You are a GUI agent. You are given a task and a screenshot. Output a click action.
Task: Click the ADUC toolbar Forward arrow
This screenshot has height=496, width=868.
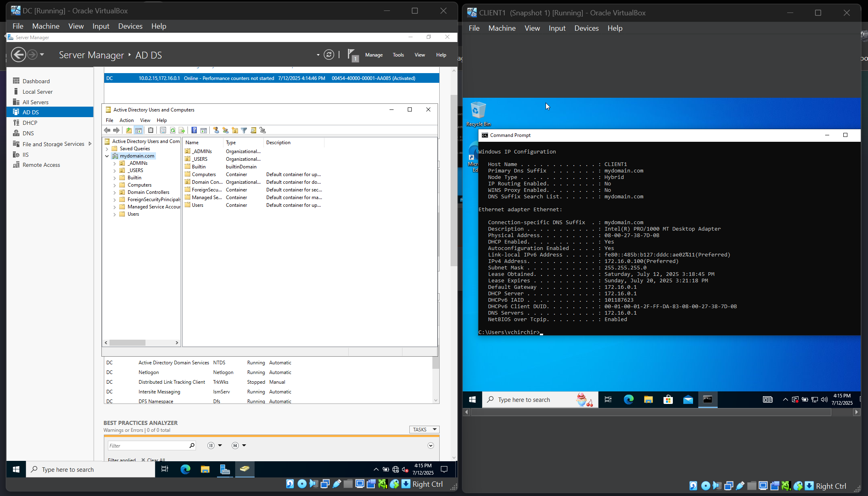click(116, 130)
